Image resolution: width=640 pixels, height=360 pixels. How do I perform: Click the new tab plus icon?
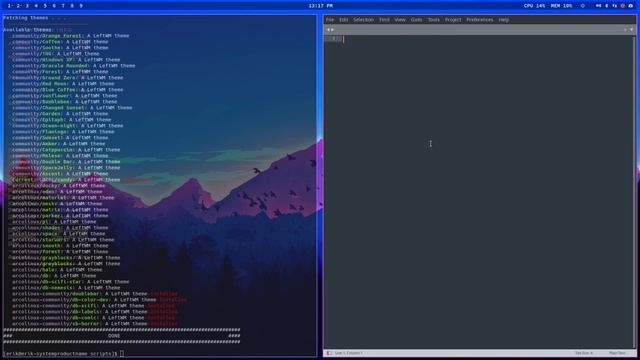click(x=625, y=30)
